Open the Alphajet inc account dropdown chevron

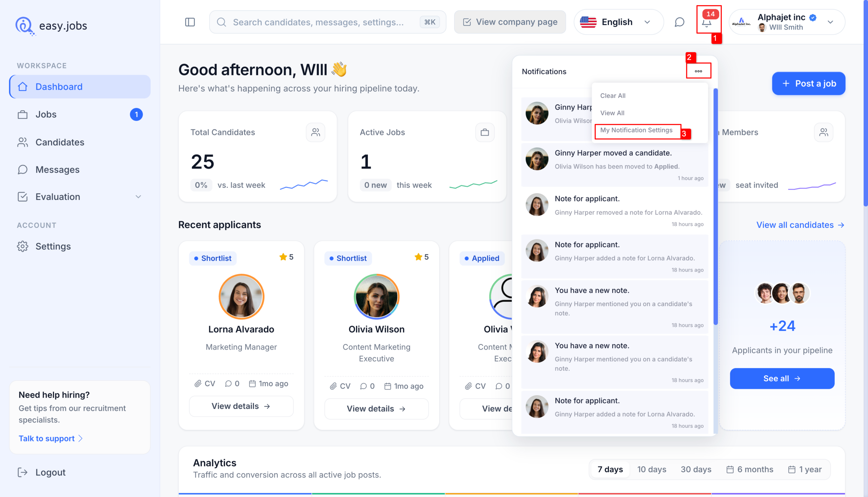pos(830,22)
